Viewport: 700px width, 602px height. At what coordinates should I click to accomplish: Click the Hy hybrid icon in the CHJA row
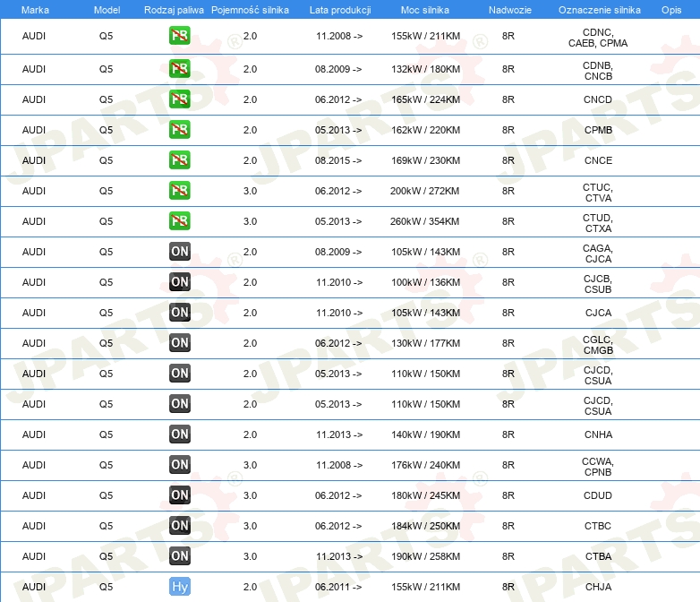coord(179,587)
